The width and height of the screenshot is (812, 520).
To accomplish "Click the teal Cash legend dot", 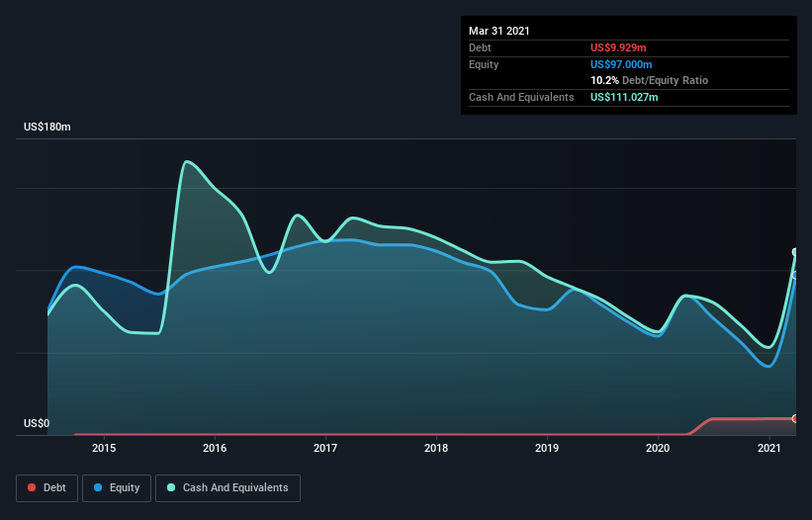I will [x=172, y=487].
